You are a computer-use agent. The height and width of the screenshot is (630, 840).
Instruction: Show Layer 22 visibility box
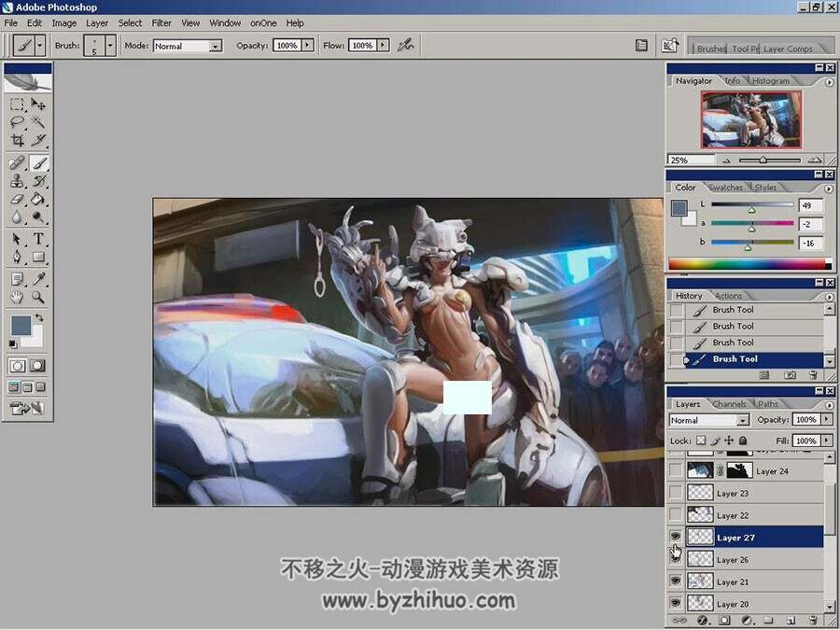point(676,514)
